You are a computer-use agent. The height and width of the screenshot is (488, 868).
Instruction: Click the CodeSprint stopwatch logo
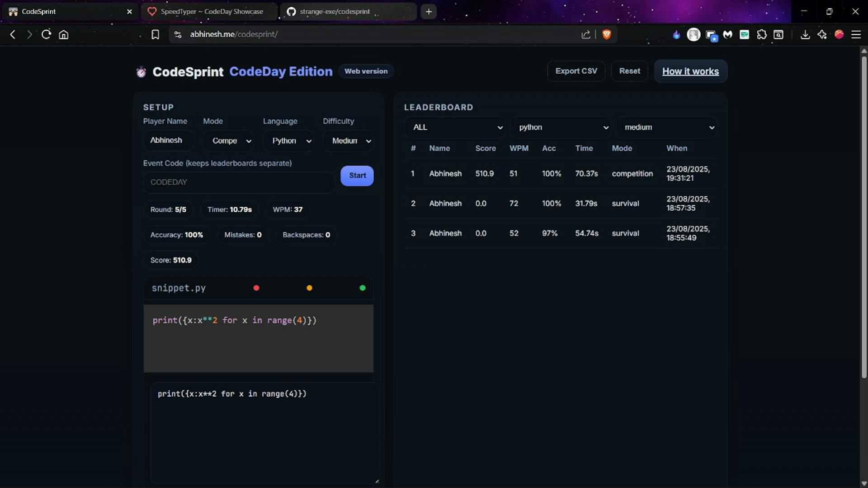(x=141, y=72)
